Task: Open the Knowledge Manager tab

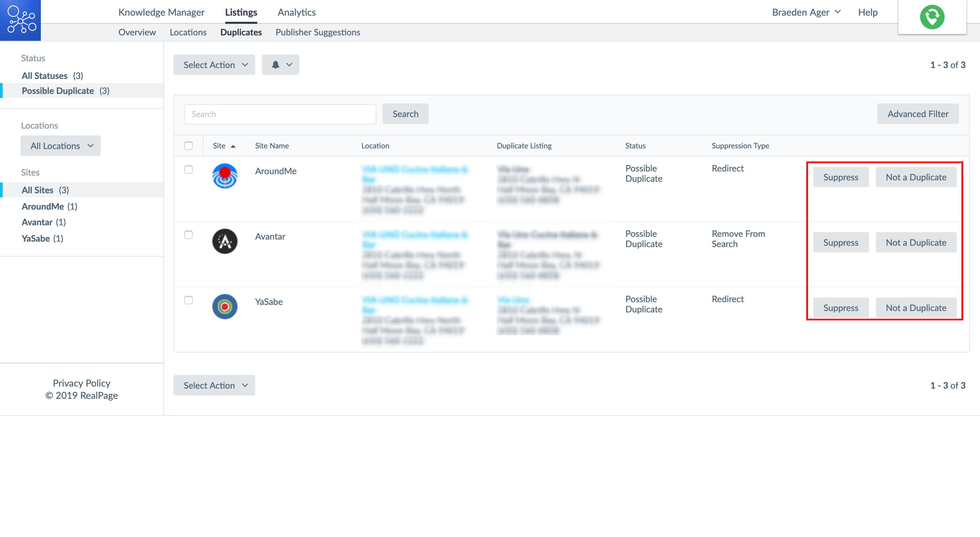Action: point(161,13)
